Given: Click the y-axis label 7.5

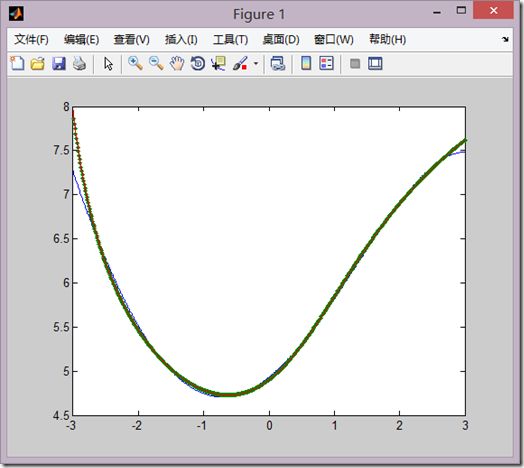Looking at the screenshot, I should point(61,150).
